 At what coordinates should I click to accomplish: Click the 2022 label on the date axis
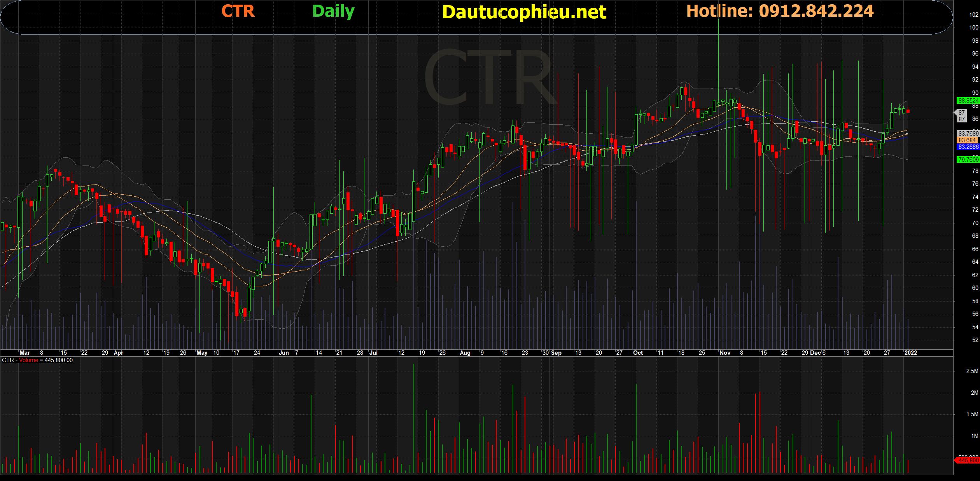[910, 353]
